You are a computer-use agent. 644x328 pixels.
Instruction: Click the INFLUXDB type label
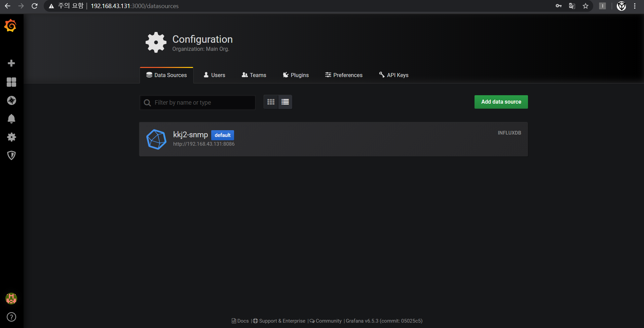pyautogui.click(x=509, y=133)
